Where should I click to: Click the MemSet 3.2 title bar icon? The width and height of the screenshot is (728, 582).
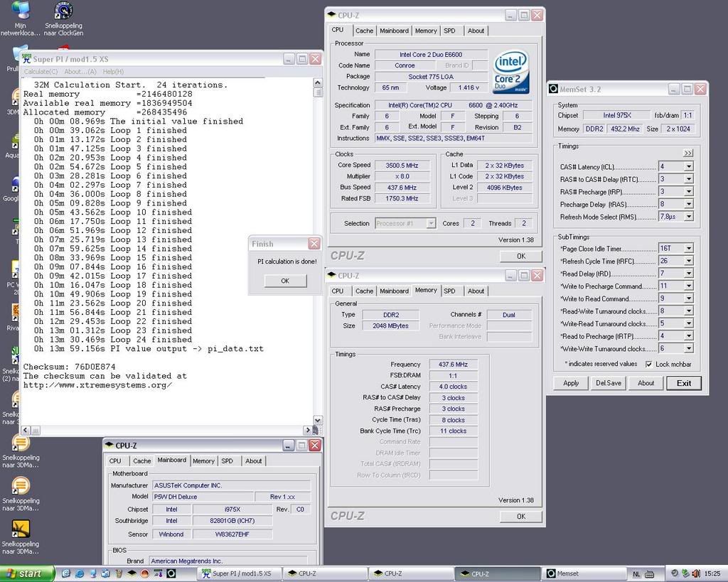(553, 89)
